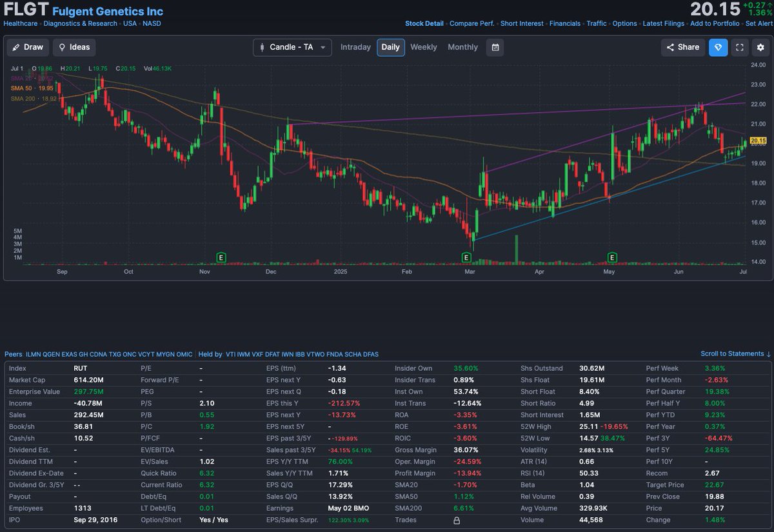Switch chart to Intraday timeframe
Screen dimensions: 774x532
click(355, 47)
